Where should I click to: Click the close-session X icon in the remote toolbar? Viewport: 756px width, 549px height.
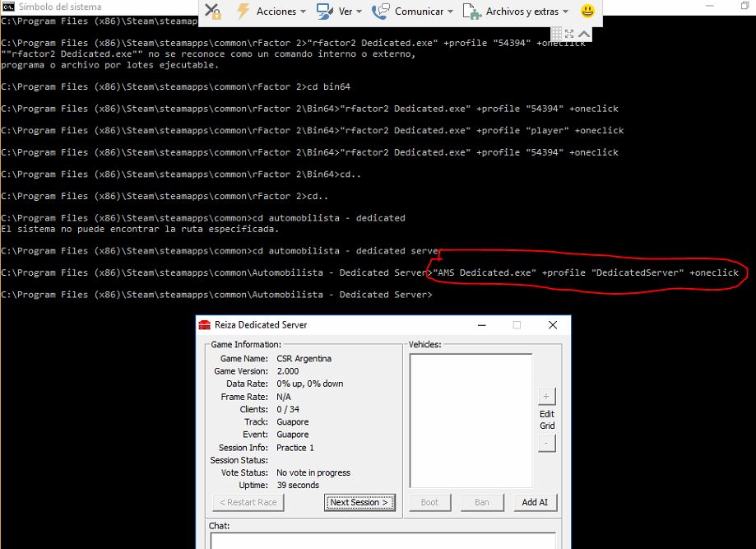point(212,11)
